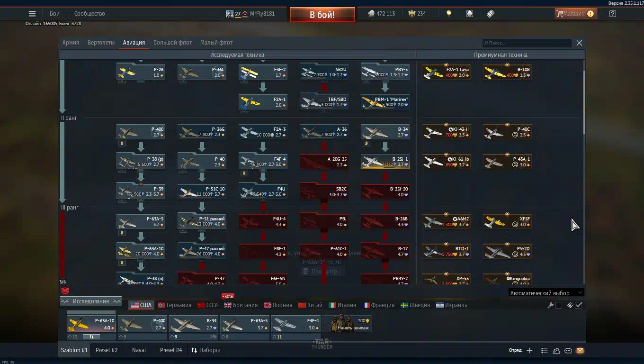Select the XF5F premium aircraft
Image resolution: width=644 pixels, height=364 pixels.
507,221
